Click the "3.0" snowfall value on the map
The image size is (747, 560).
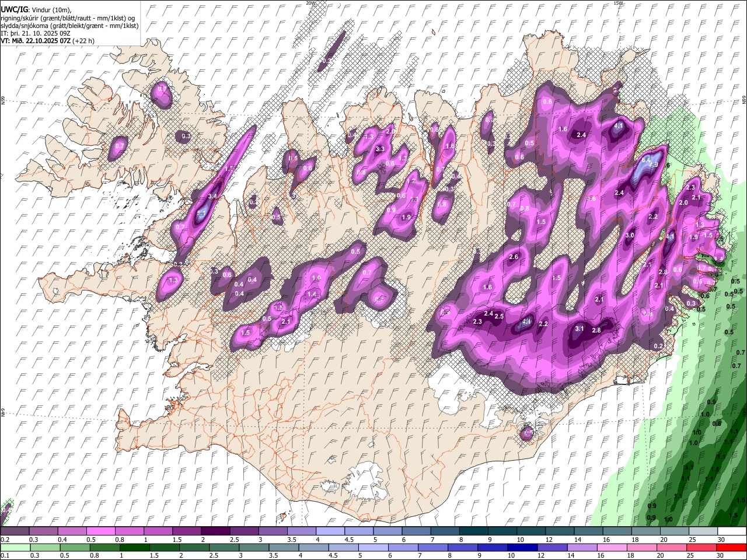pyautogui.click(x=630, y=235)
